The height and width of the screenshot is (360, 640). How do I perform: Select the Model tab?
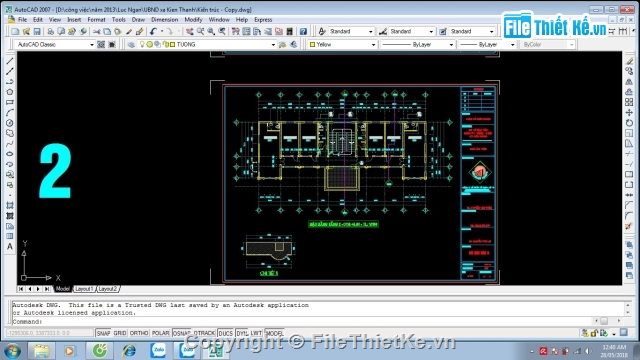(62, 289)
